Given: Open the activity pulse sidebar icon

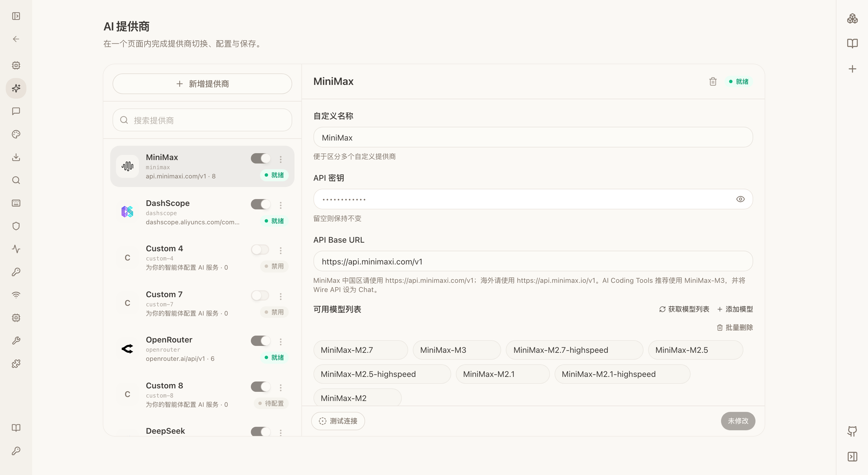Looking at the screenshot, I should [16, 249].
